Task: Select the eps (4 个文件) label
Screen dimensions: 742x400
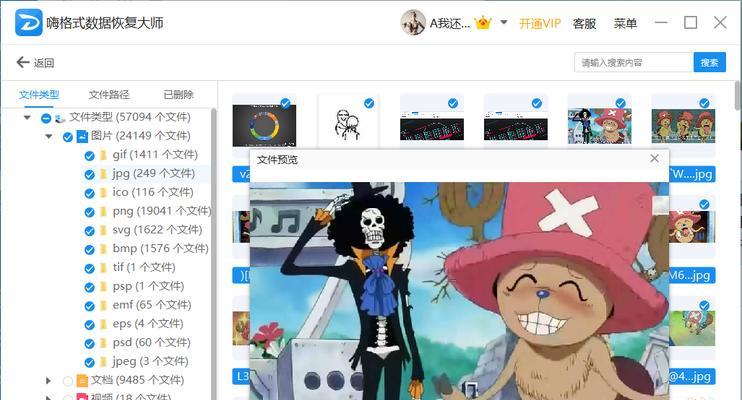Action: [148, 324]
